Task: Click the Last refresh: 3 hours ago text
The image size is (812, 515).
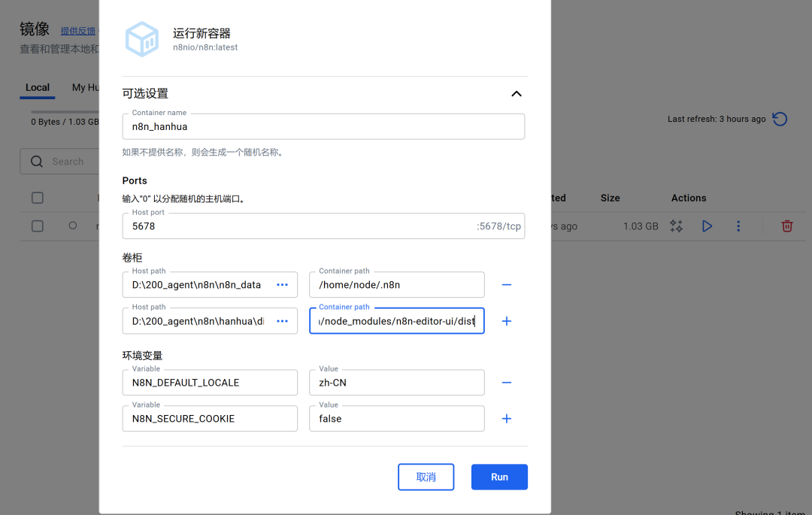Action: [x=717, y=119]
